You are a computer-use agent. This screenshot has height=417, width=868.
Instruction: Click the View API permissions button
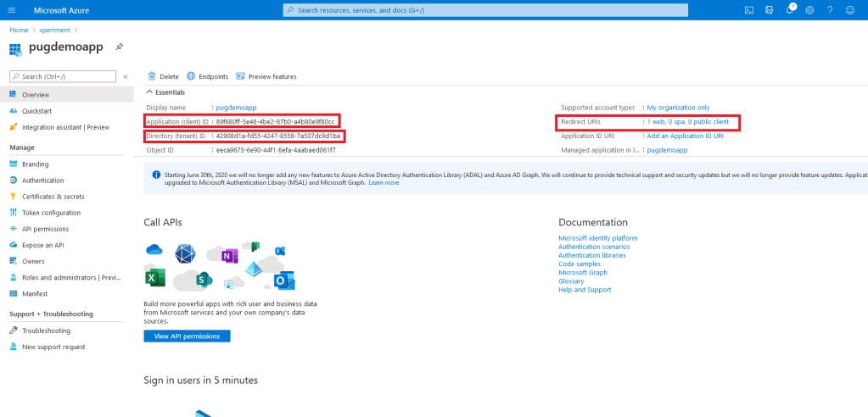coord(187,336)
